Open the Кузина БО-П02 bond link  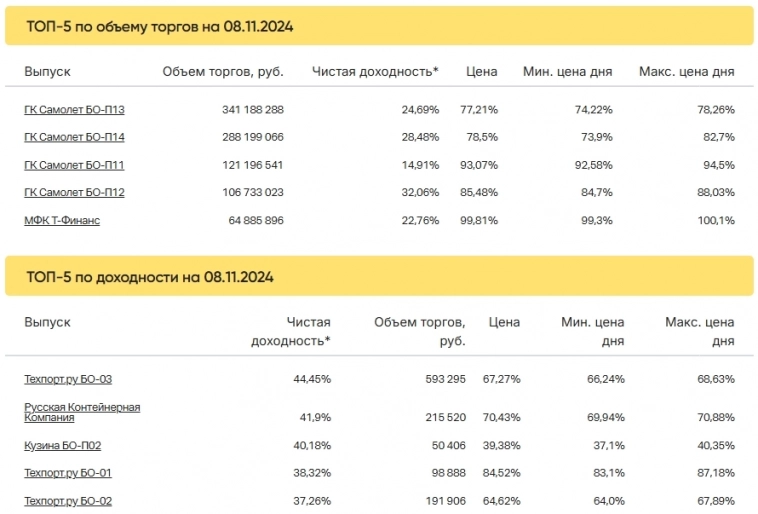click(x=62, y=445)
